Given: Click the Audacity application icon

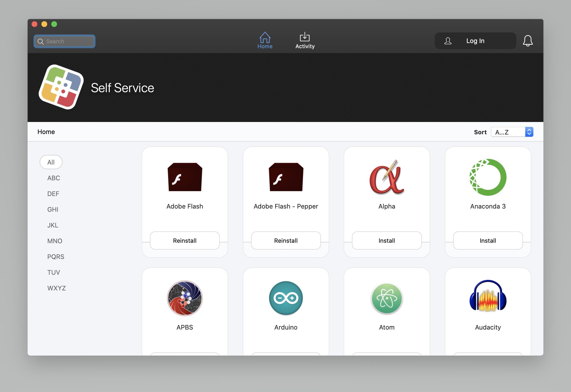Looking at the screenshot, I should pyautogui.click(x=487, y=298).
